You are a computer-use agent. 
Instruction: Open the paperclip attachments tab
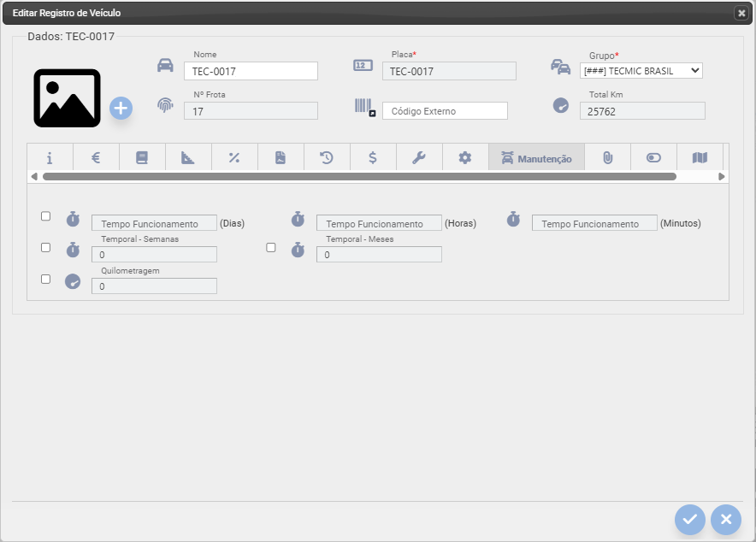(x=607, y=157)
